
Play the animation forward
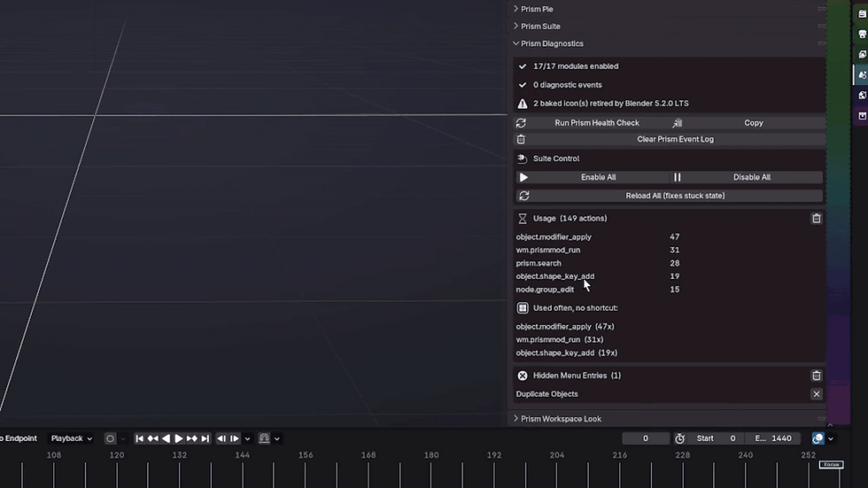[x=178, y=438]
